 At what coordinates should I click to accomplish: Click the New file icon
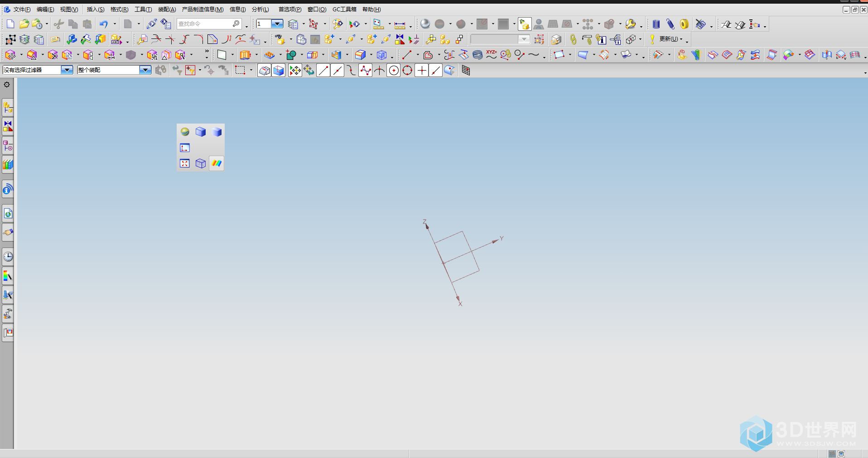coord(10,24)
